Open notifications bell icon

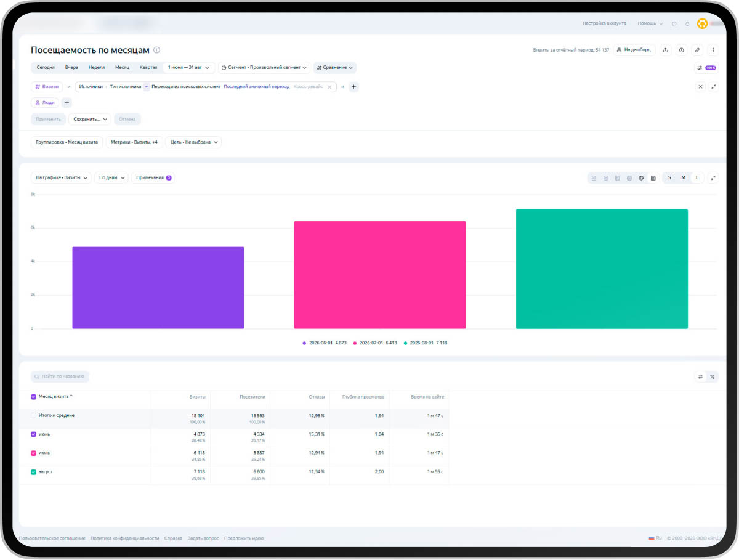pos(687,23)
